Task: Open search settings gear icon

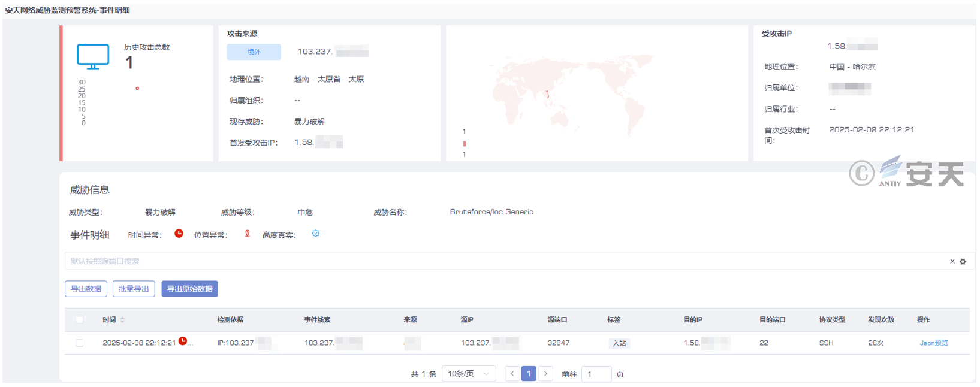Action: [963, 262]
